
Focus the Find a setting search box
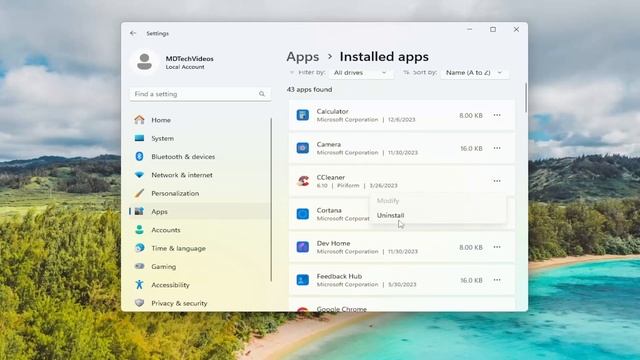point(200,94)
